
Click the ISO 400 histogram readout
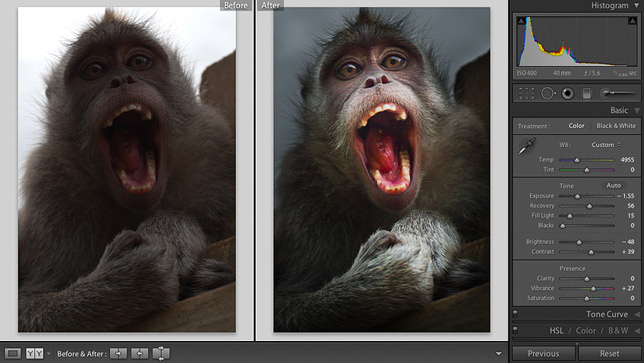point(527,73)
